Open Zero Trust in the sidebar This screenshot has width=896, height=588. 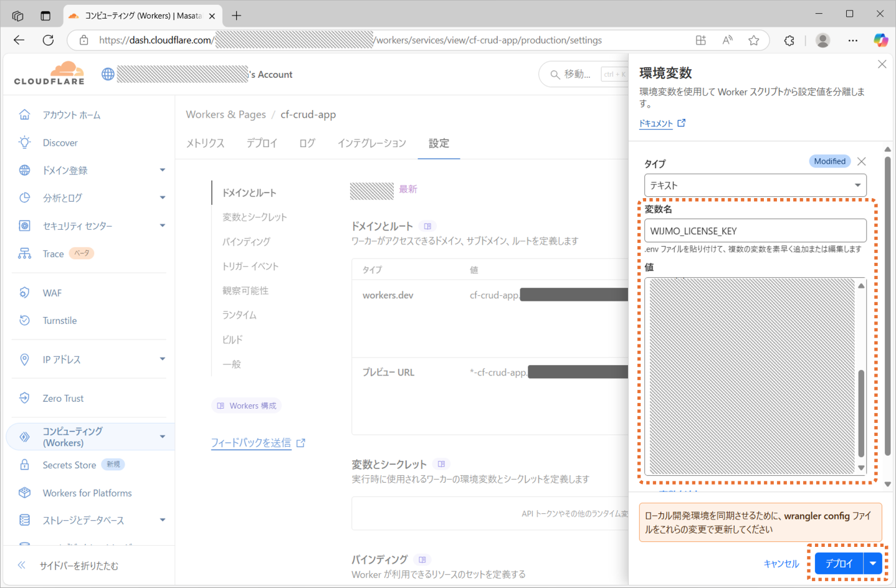coord(63,399)
